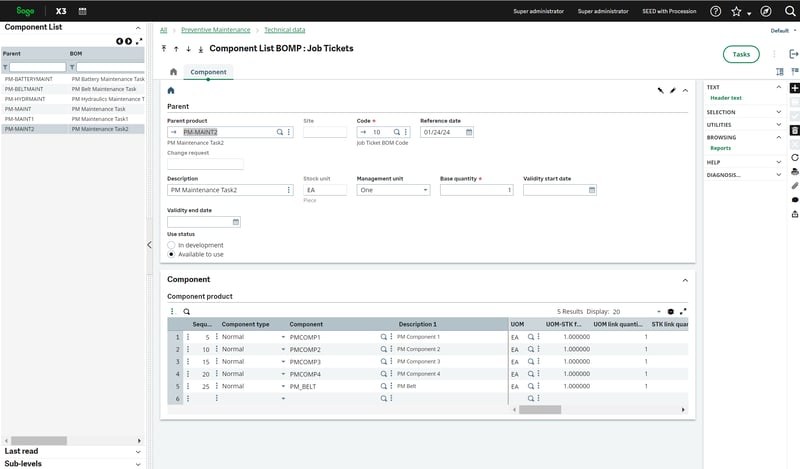The image size is (800, 469).
Task: Click the Tasks button
Action: tap(740, 54)
